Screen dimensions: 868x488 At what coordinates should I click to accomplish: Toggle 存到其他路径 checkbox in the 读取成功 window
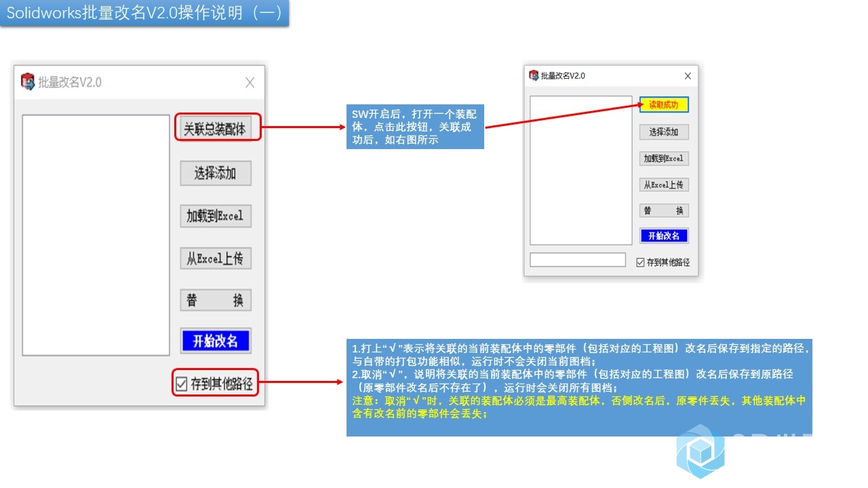point(641,262)
